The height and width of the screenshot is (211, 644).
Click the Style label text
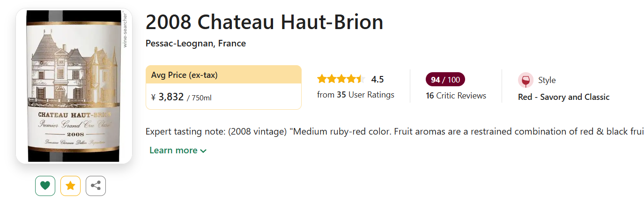point(547,80)
